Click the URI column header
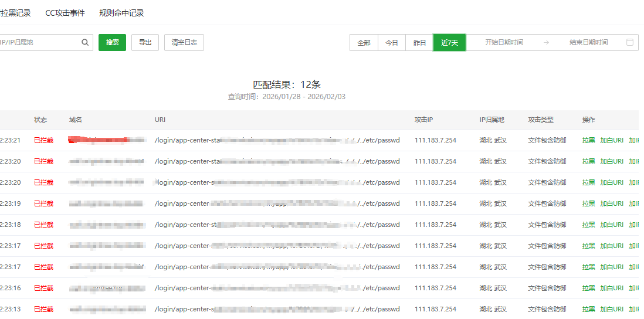644x319 pixels. click(160, 120)
